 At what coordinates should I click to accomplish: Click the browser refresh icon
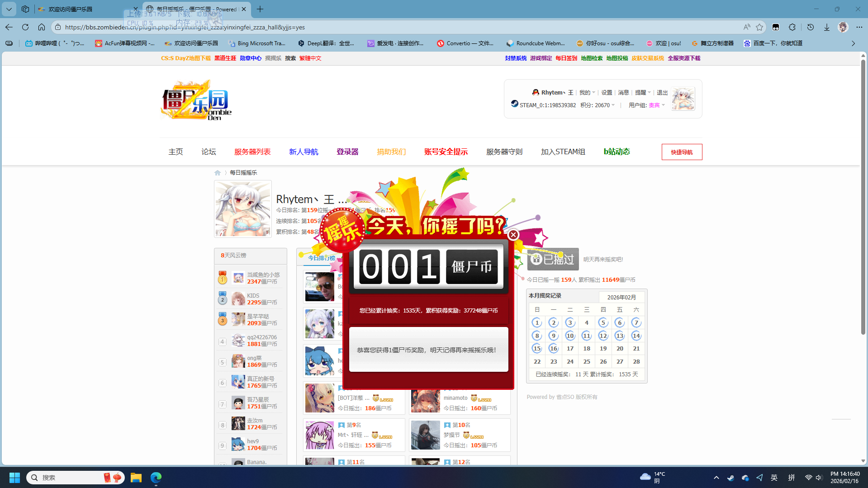25,27
